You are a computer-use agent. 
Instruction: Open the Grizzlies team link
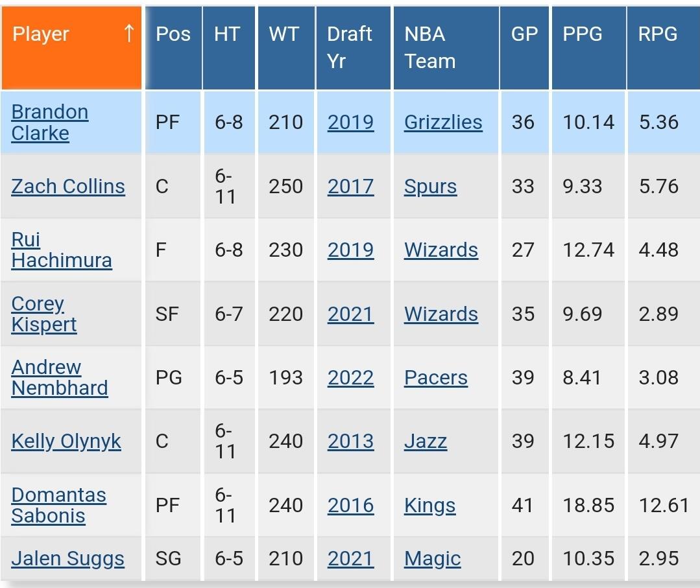(443, 123)
